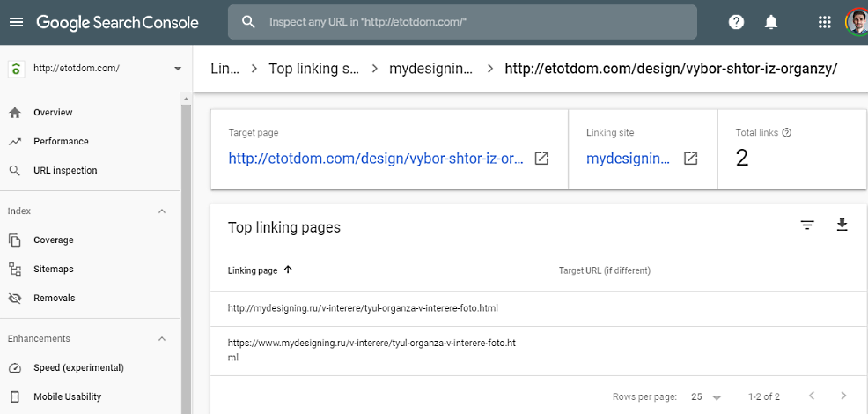Collapse the Index section
The height and width of the screenshot is (414, 868).
(x=162, y=211)
